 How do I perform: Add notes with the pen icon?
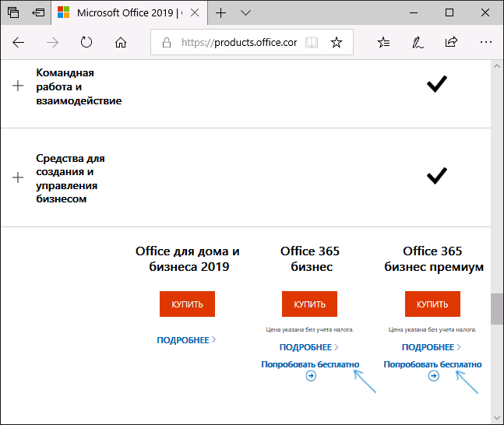point(418,42)
